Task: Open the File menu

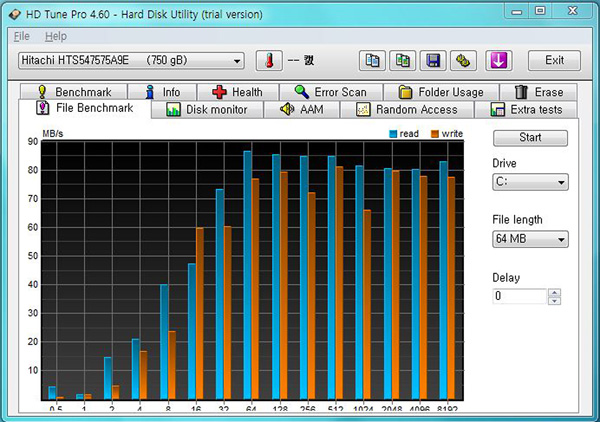Action: 22,36
